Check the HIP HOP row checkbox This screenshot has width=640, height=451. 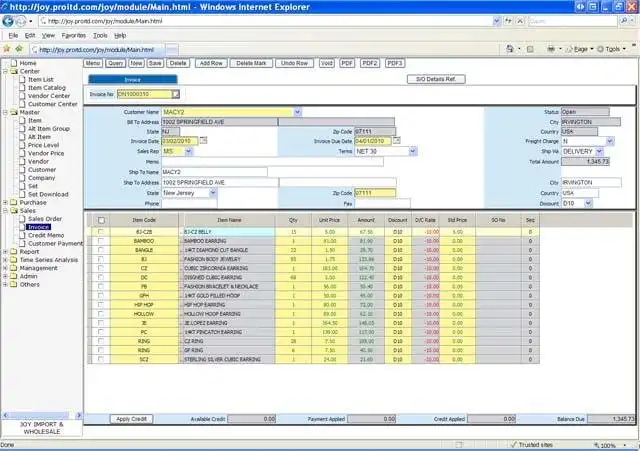pyautogui.click(x=100, y=304)
